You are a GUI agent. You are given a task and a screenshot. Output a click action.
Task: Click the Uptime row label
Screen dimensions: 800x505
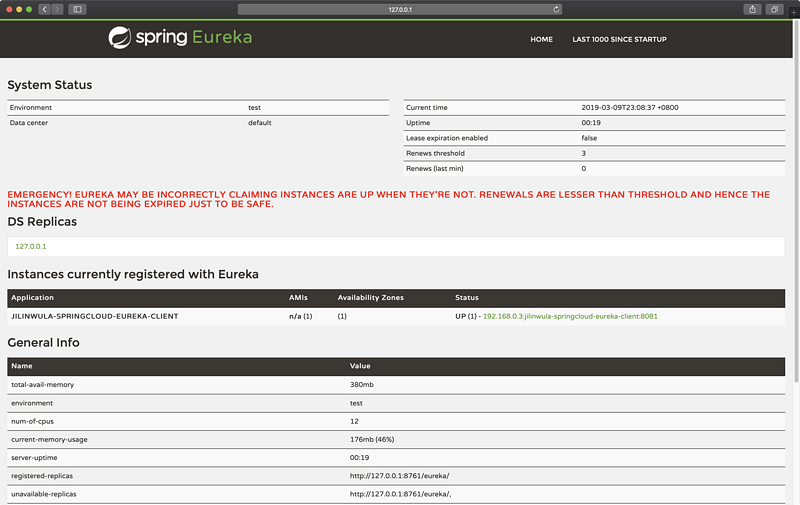[418, 123]
